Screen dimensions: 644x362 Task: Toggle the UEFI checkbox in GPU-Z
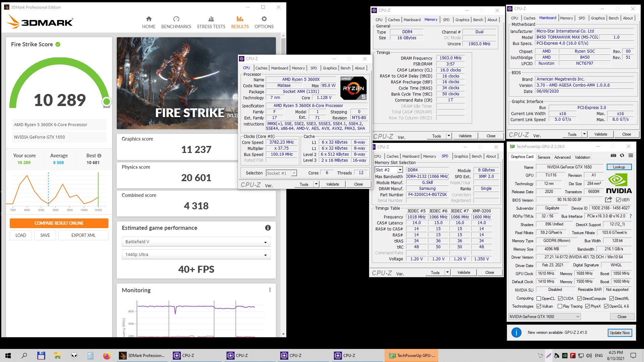point(618,200)
